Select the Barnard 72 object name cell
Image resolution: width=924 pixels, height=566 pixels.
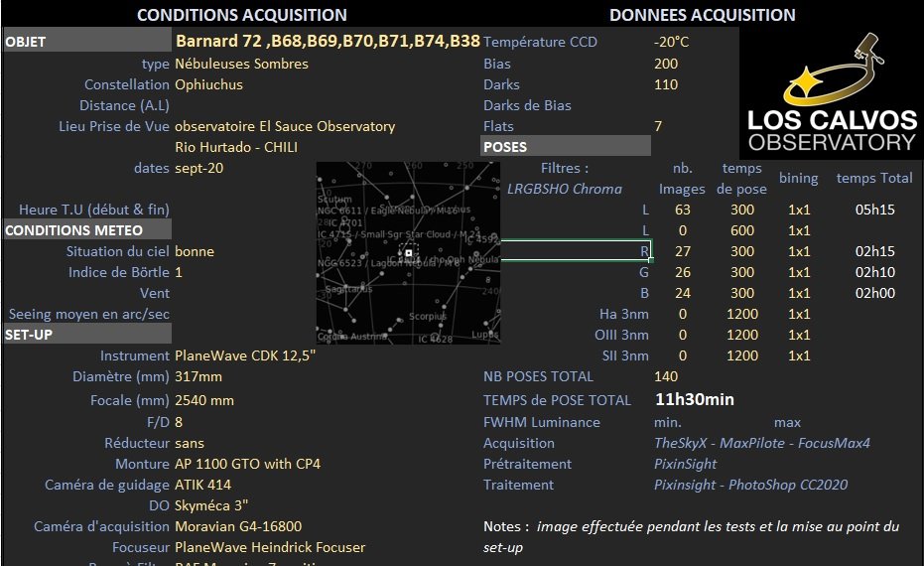(328, 42)
